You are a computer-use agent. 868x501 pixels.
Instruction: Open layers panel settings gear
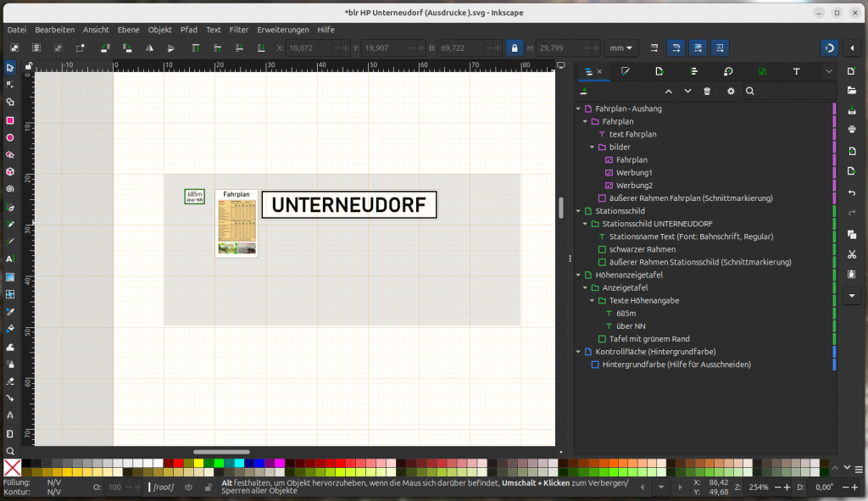[731, 92]
